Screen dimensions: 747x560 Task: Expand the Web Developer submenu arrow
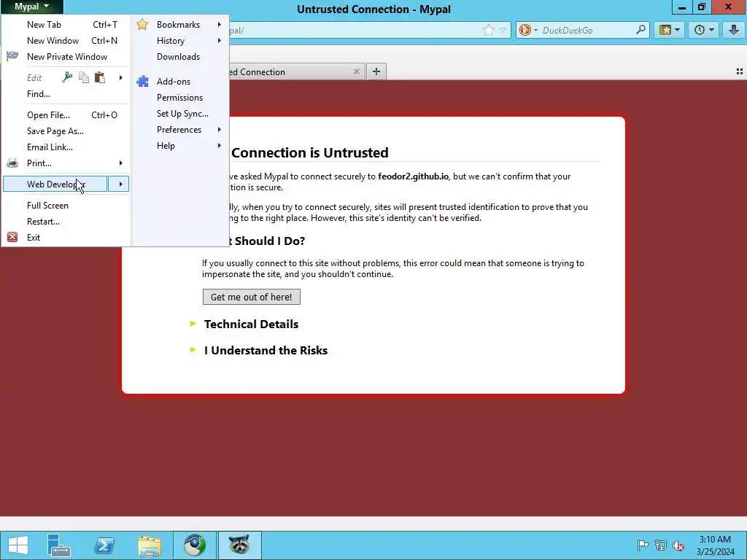pyautogui.click(x=119, y=184)
